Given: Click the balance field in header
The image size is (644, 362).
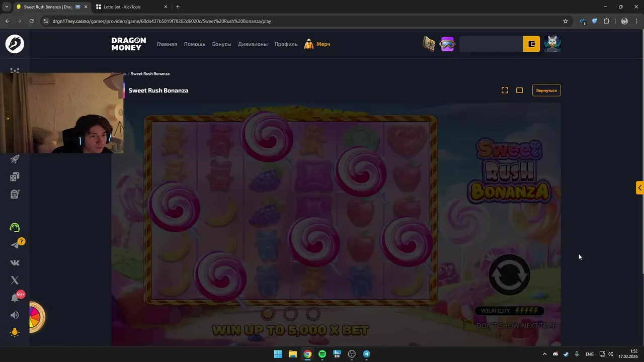Looking at the screenshot, I should tap(491, 44).
